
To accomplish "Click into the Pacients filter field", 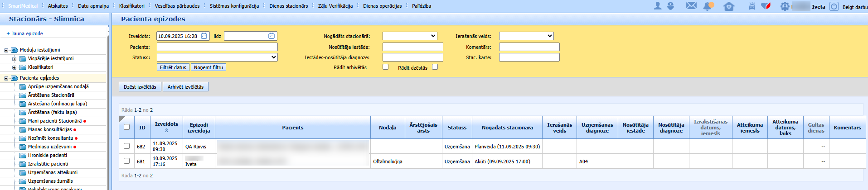I will point(217,47).
